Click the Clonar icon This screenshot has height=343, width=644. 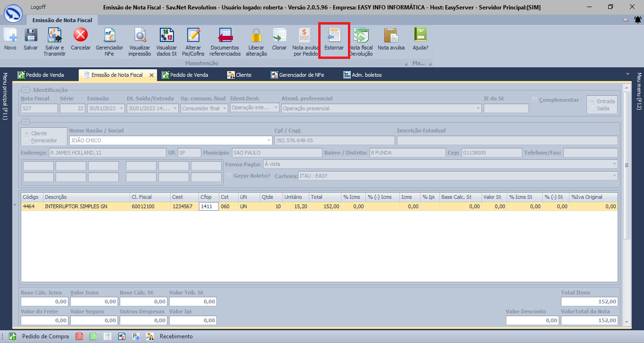pos(280,35)
